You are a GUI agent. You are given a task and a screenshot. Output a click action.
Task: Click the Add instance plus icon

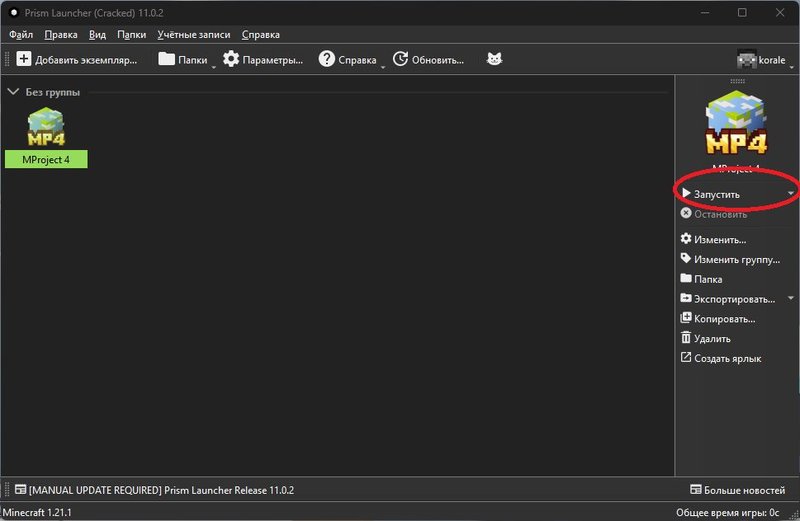coord(23,59)
